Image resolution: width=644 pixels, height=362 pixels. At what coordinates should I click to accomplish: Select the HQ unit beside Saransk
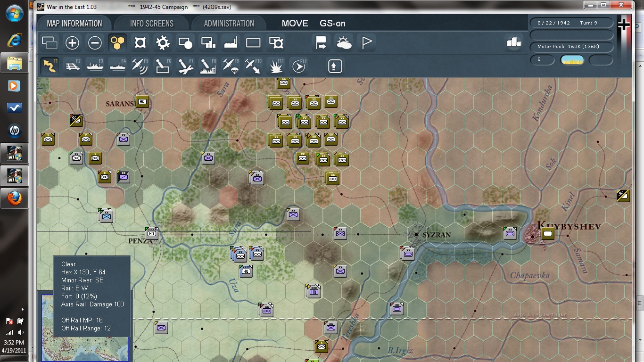click(142, 101)
